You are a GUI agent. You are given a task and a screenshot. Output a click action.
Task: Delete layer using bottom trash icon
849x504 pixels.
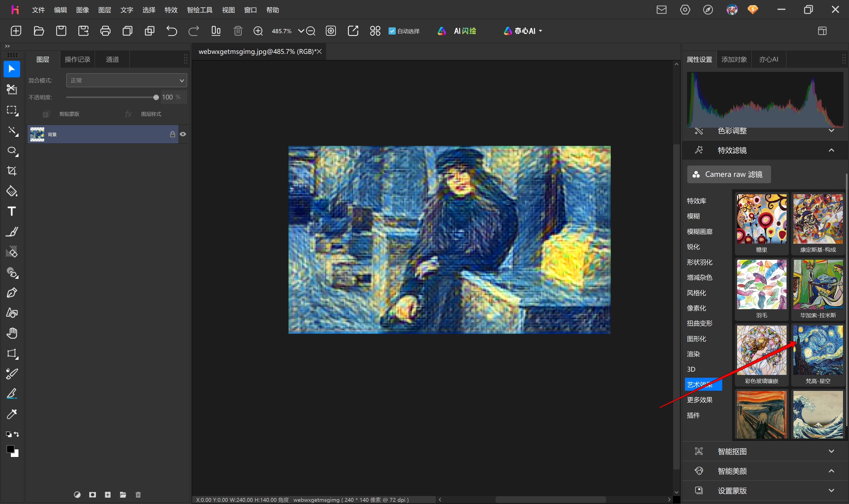tap(138, 495)
